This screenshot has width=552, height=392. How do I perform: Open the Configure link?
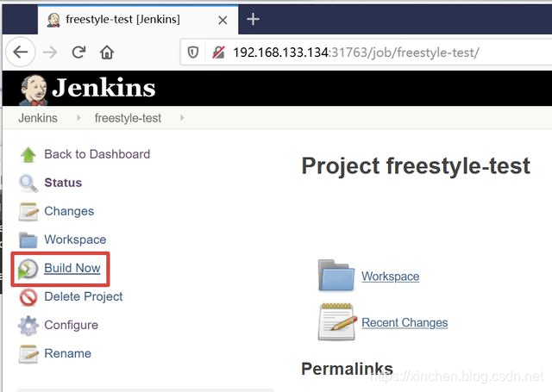[71, 325]
